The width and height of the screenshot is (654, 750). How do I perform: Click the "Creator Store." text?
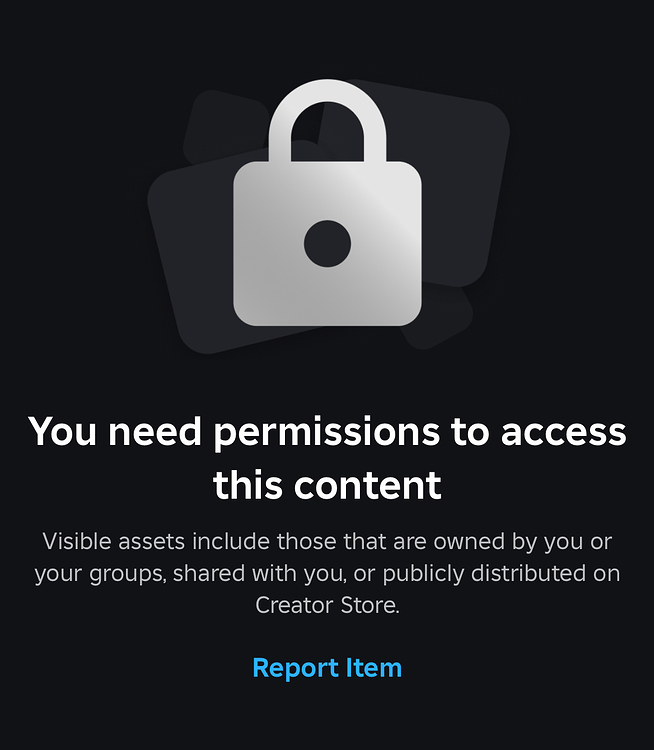[x=327, y=605]
